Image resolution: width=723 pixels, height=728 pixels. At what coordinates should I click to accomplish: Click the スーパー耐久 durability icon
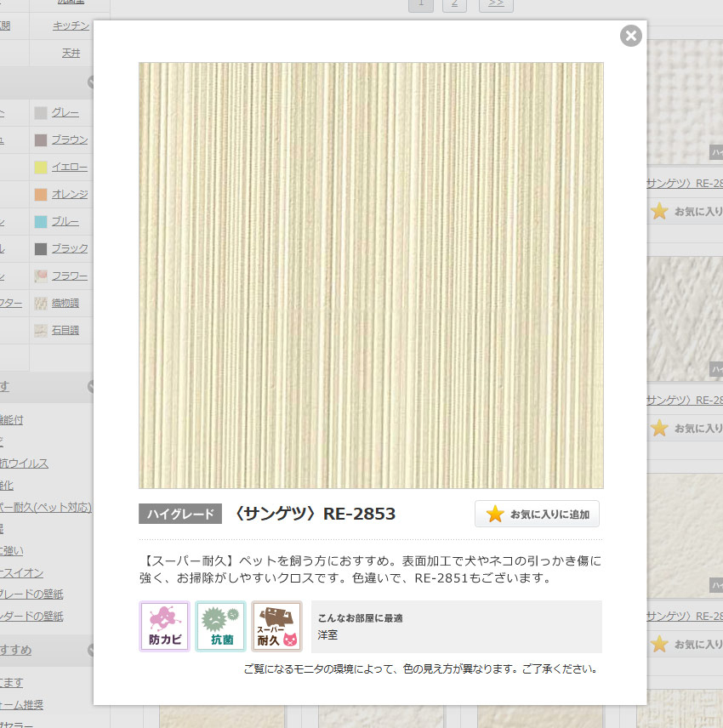pos(276,626)
